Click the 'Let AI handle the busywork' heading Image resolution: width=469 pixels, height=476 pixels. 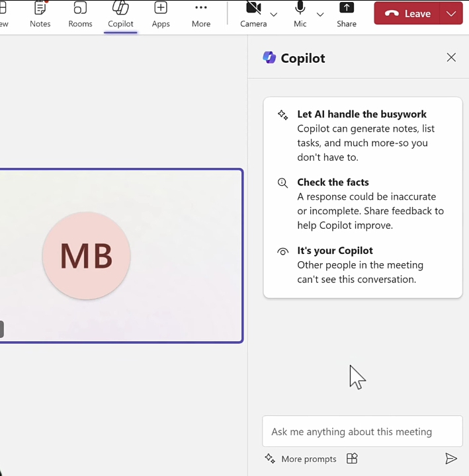362,114
